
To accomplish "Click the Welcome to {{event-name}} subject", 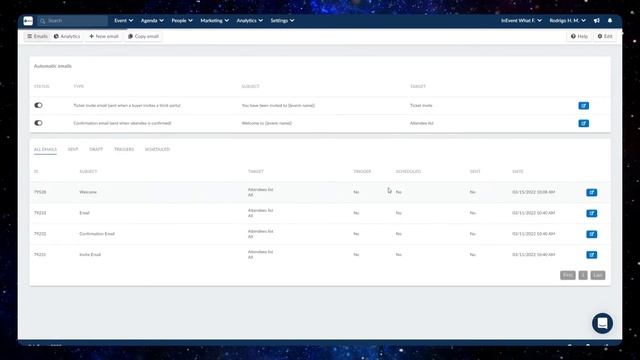I will click(267, 123).
